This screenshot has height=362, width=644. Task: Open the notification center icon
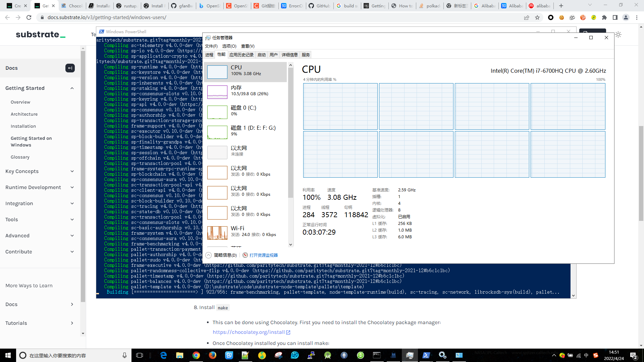click(x=634, y=355)
